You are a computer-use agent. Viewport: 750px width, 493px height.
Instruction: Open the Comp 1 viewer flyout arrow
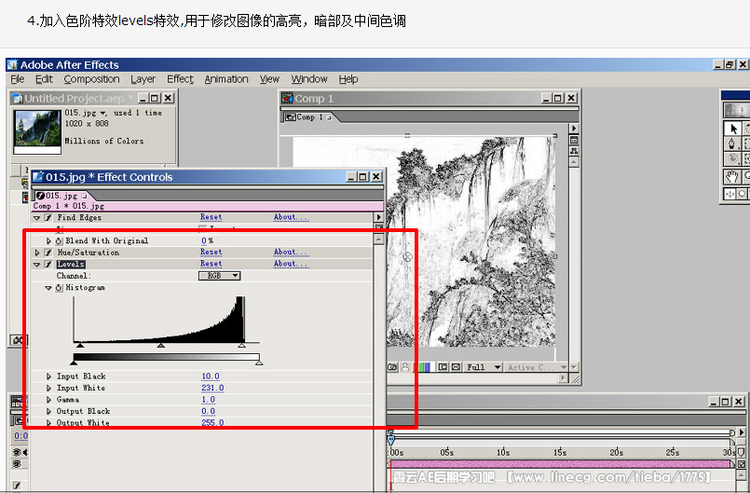click(x=574, y=128)
